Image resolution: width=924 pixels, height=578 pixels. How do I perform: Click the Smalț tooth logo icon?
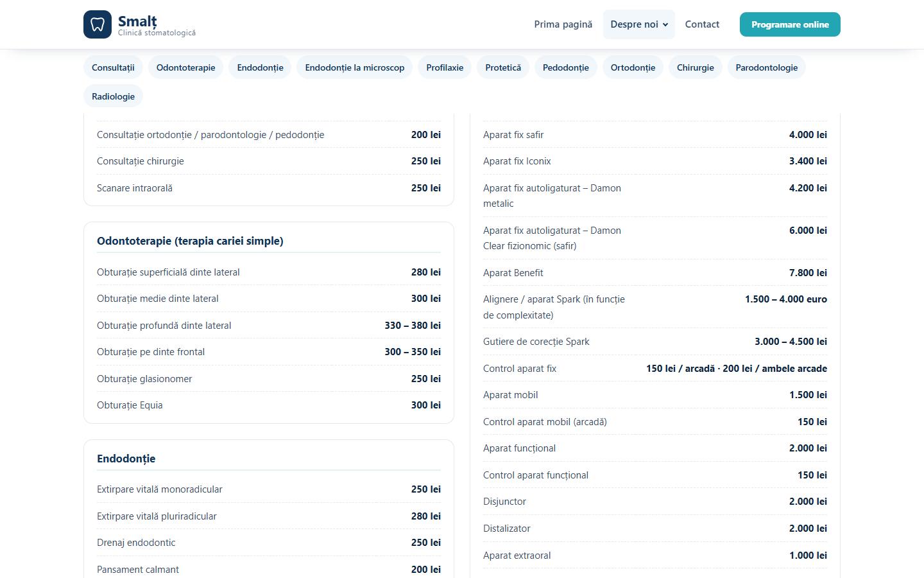coord(98,24)
